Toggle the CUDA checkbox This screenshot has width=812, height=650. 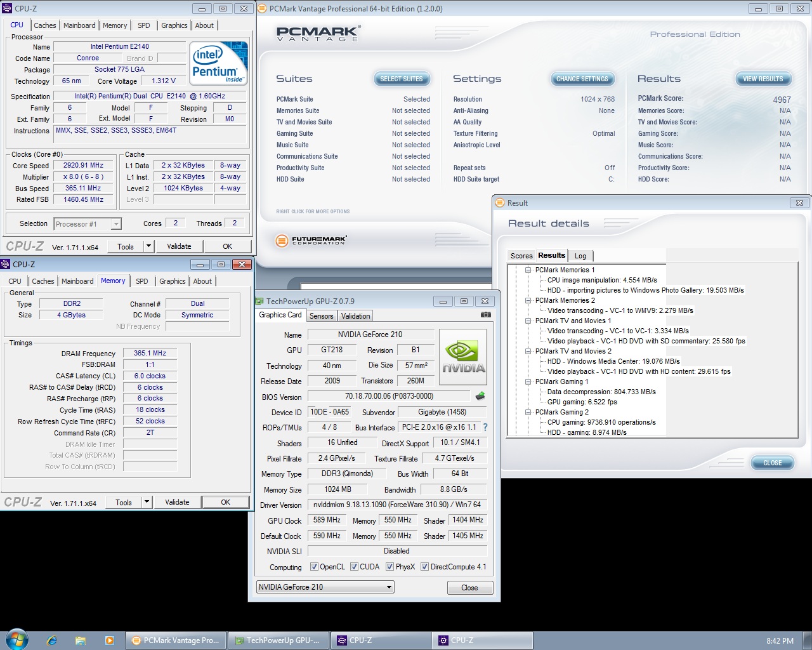[x=354, y=567]
